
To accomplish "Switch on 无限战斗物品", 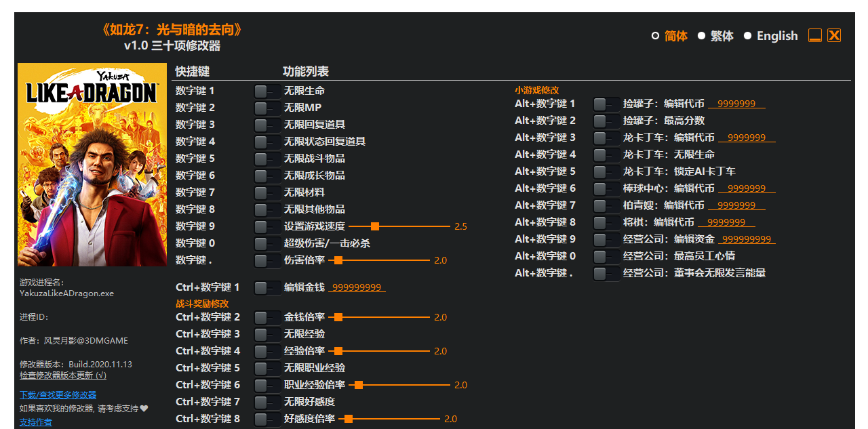I will (x=267, y=159).
